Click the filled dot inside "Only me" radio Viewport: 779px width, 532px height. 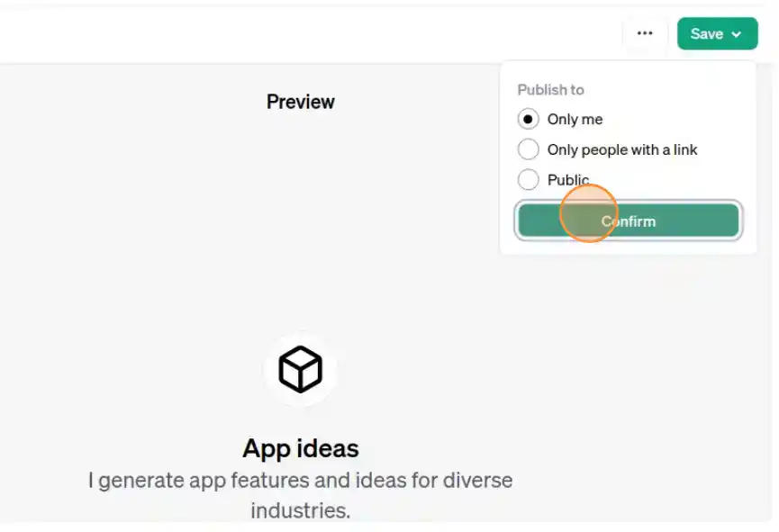[529, 119]
